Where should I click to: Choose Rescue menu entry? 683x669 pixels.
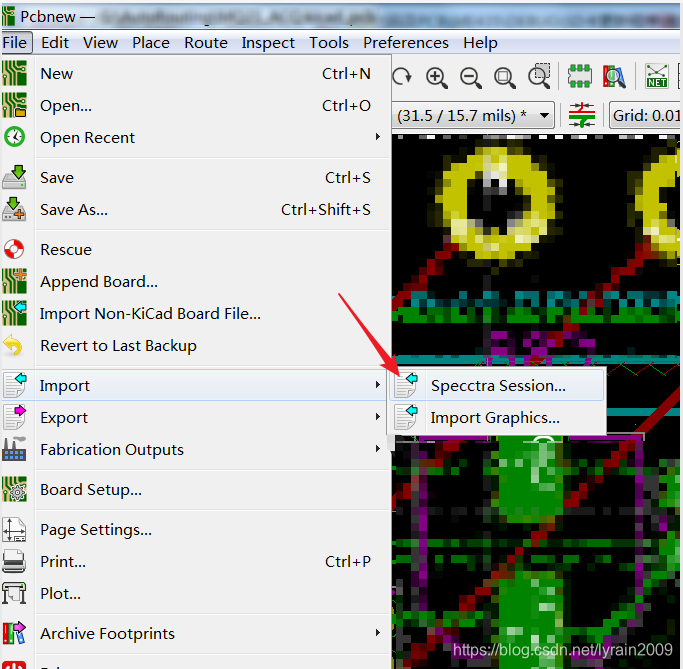pos(196,250)
